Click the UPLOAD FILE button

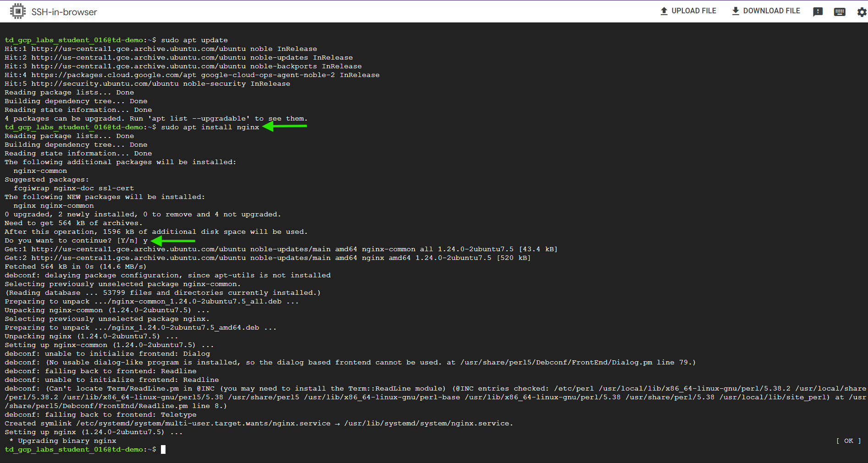[x=688, y=11]
